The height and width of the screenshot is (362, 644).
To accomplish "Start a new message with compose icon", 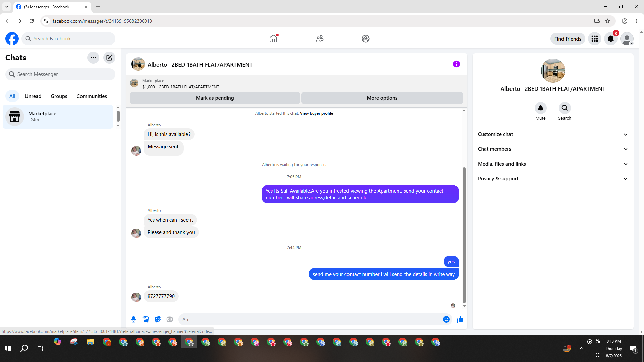I will coord(109,58).
